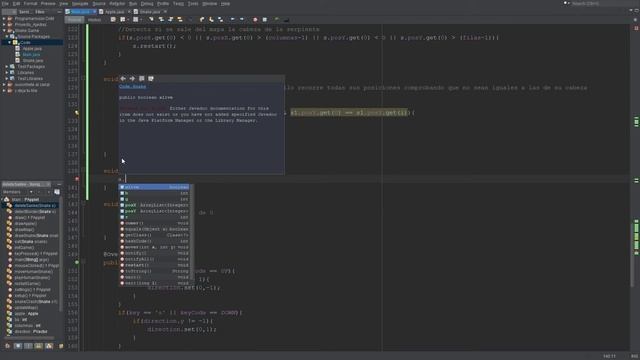Click the Comment code toolbar icon
This screenshot has height=360, width=640.
277,20
